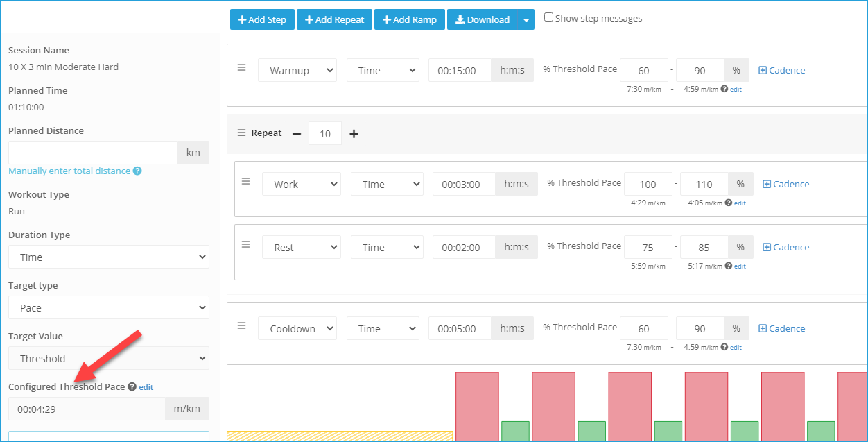Click the Rest step duration time field
The width and height of the screenshot is (868, 442).
pyautogui.click(x=464, y=247)
